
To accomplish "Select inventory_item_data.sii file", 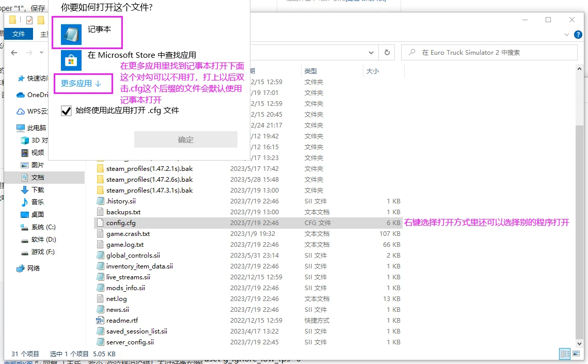I will [x=139, y=266].
